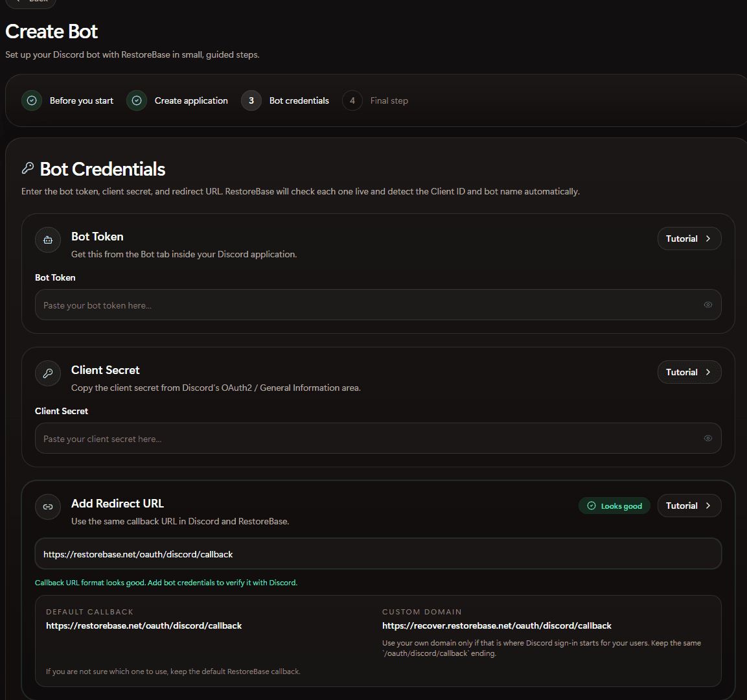Open the Add Redirect URL Tutorial
Viewport: 747px width, 700px height.
(689, 506)
